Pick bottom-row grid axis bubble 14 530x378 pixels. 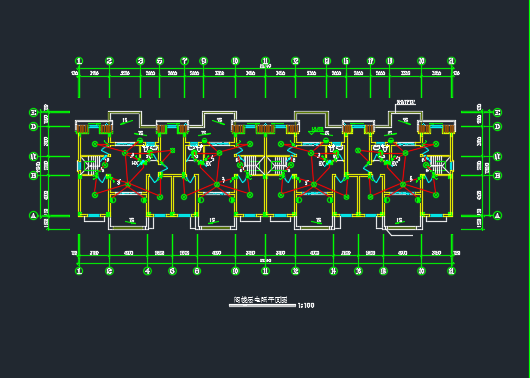[x=333, y=271]
